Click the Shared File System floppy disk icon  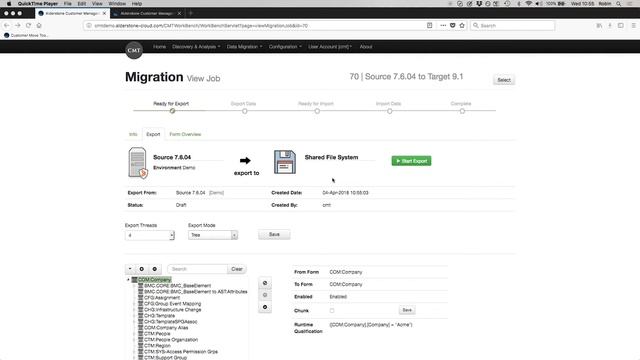(285, 162)
